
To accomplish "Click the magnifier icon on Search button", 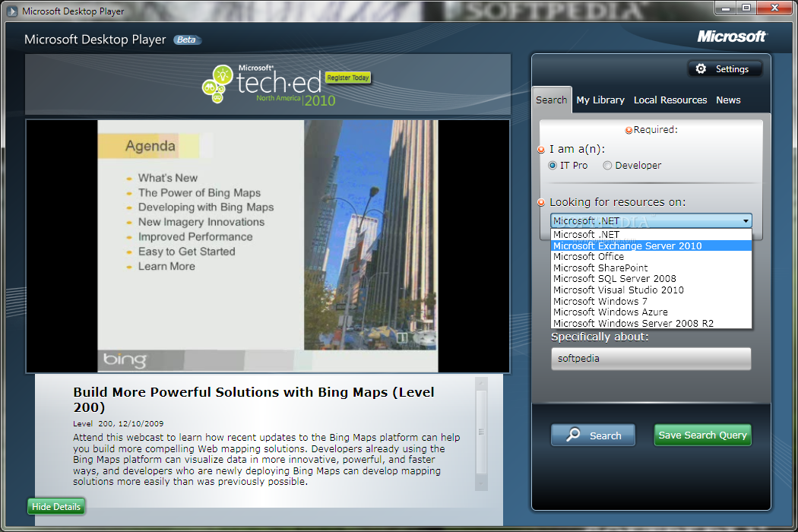I will click(x=574, y=434).
